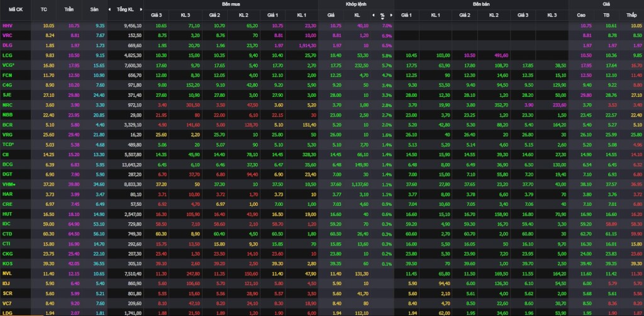Click the right arrow beside Tổng KL header
Screen dimensions: 644x316
(142, 9)
